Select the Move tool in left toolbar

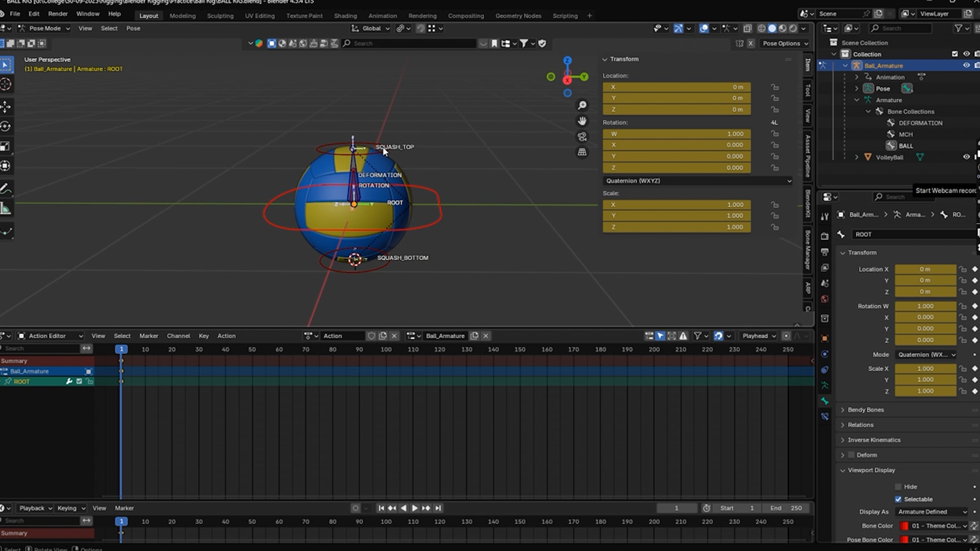coord(6,107)
